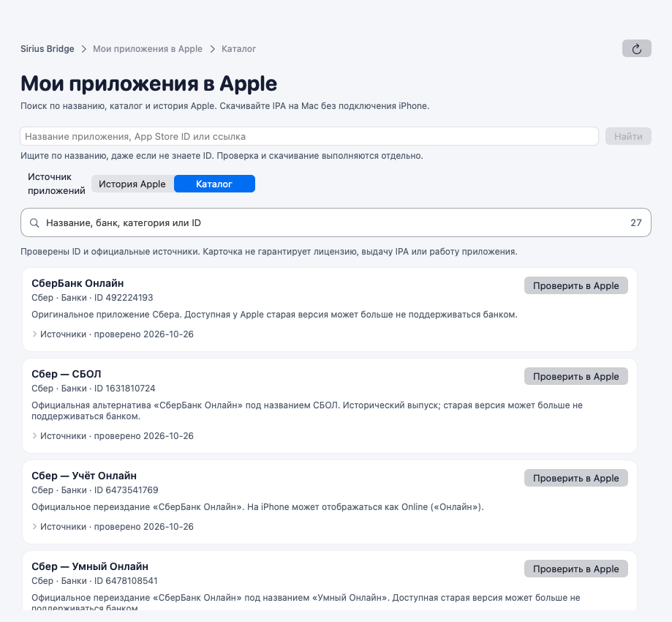The height and width of the screenshot is (622, 672).
Task: Click the Найти button
Action: pyautogui.click(x=628, y=136)
